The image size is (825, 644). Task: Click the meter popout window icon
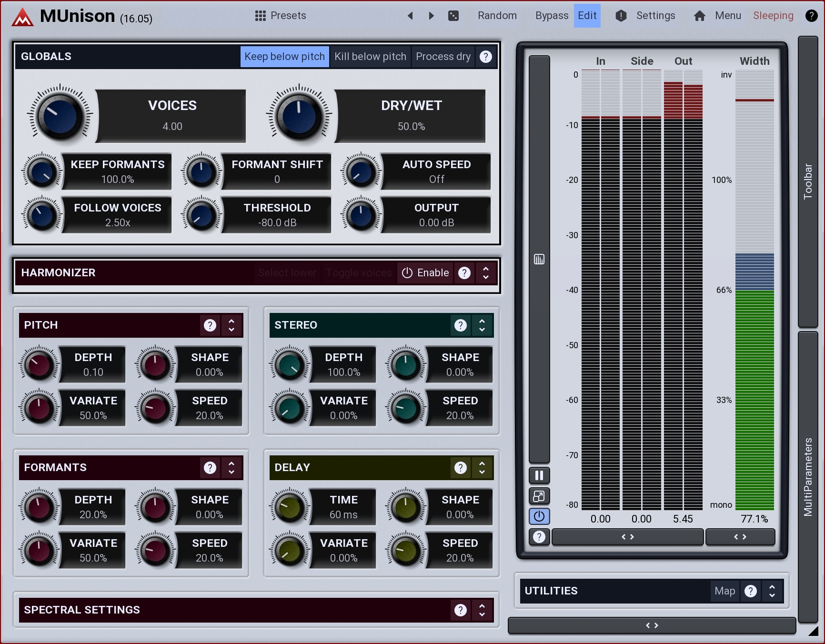coord(539,496)
